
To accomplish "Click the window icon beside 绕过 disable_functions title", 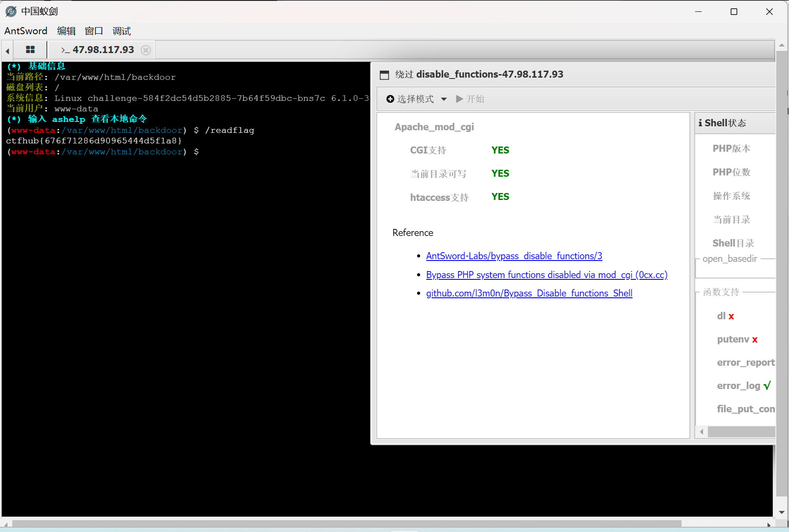I will point(384,75).
